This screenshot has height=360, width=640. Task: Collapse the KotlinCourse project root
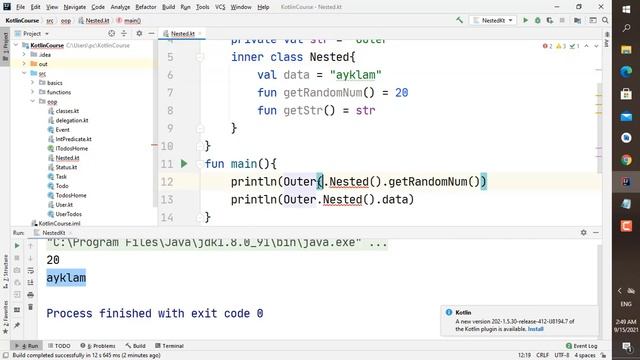16,45
